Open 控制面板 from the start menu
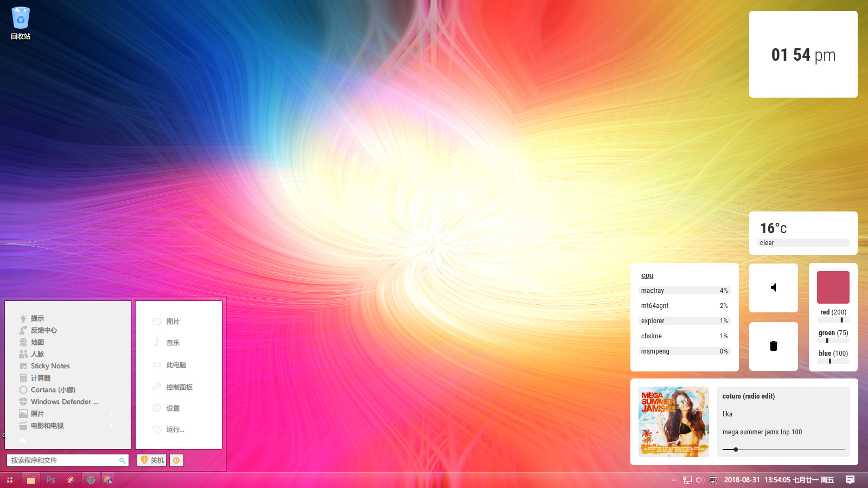 click(x=179, y=387)
